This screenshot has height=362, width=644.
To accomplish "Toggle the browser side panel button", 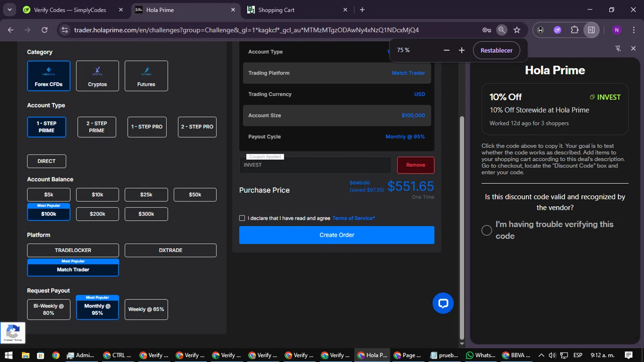I will [x=591, y=30].
